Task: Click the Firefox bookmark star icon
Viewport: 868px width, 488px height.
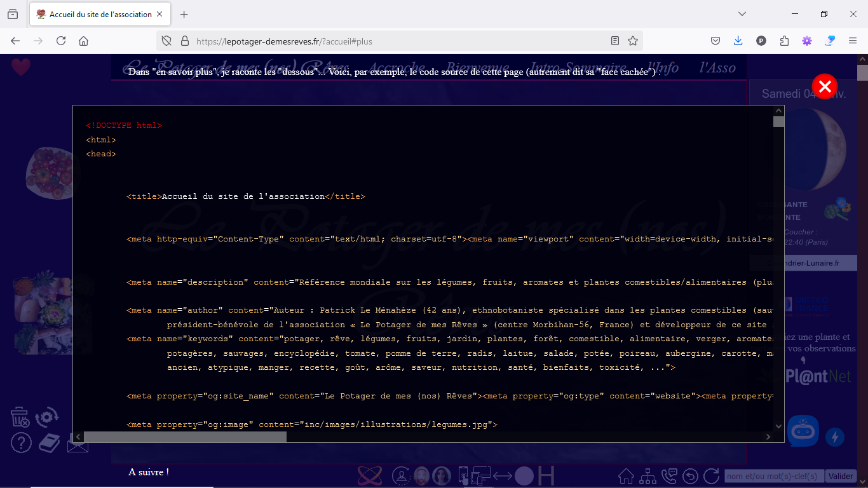Action: 633,41
